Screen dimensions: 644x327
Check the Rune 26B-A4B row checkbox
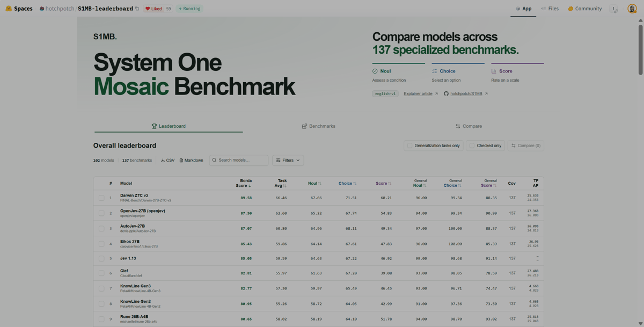click(101, 319)
